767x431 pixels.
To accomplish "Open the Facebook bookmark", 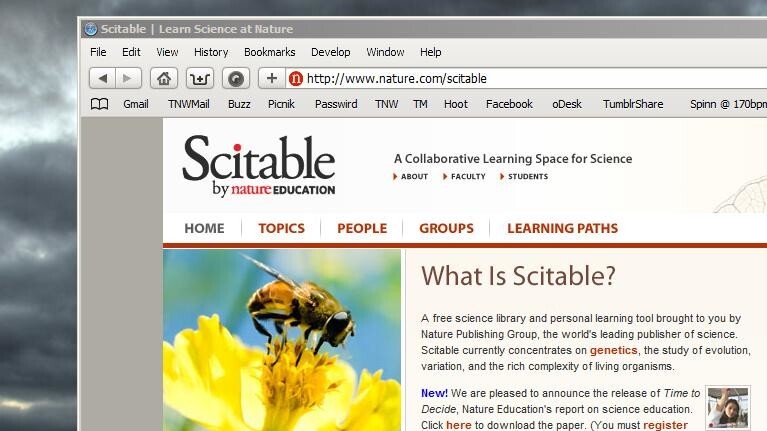I will coord(509,104).
